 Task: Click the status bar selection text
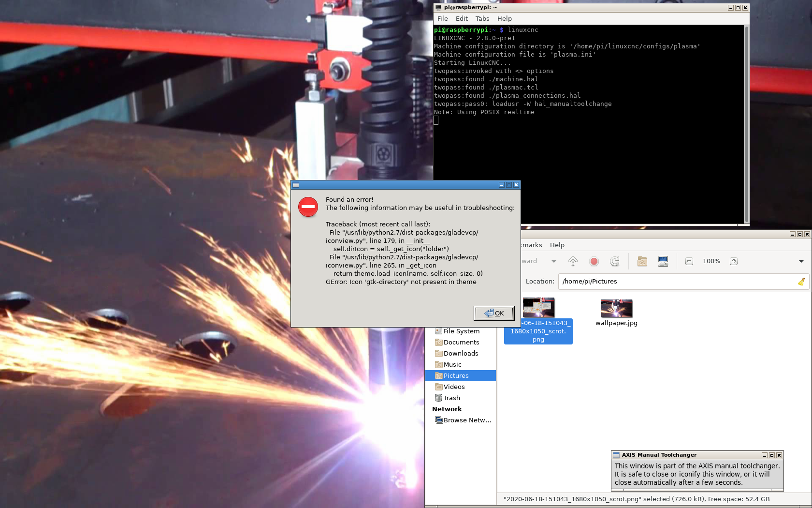[x=637, y=499]
